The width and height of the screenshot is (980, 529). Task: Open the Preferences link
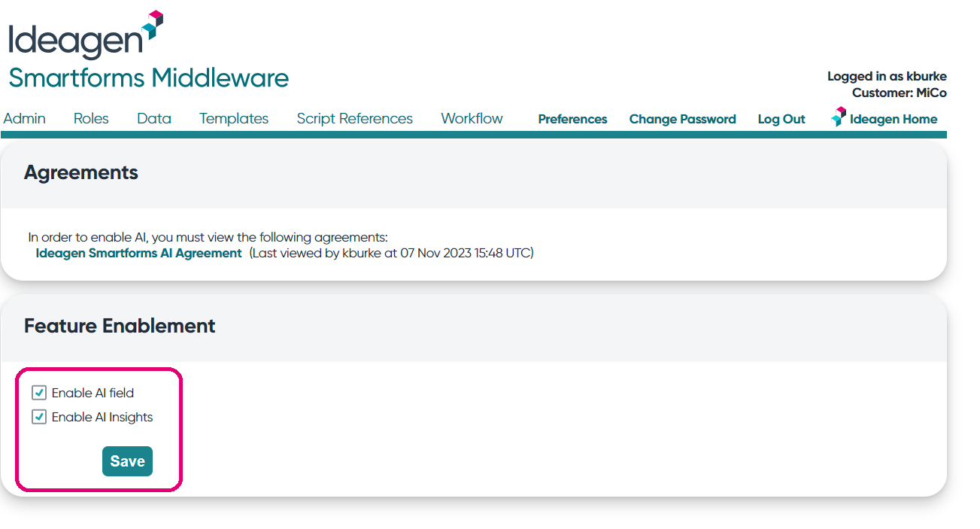pyautogui.click(x=572, y=119)
